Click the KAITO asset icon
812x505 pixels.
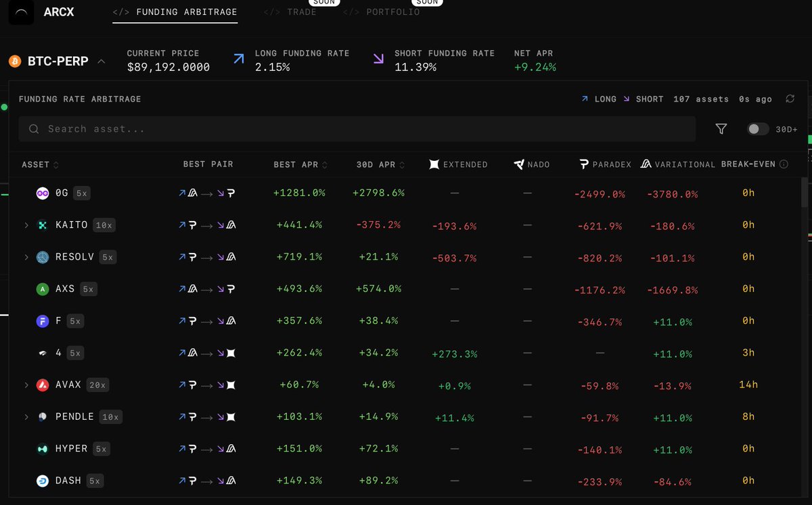(x=43, y=225)
